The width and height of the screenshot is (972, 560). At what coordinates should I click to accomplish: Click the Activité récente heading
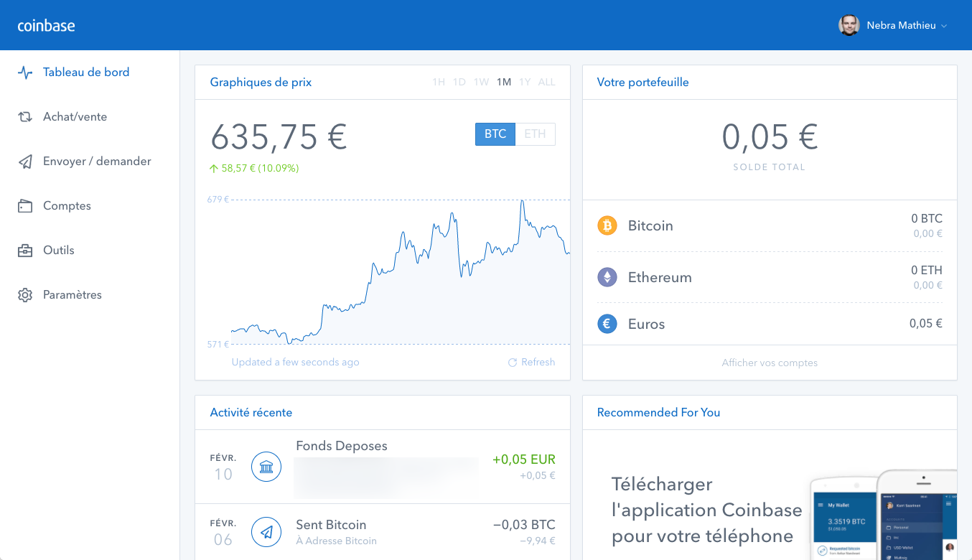click(x=251, y=413)
